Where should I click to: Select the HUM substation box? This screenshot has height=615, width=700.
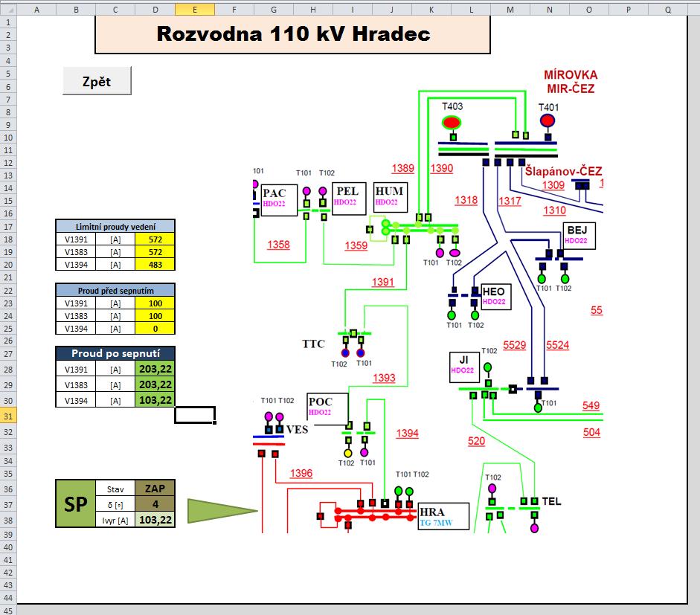click(x=391, y=198)
